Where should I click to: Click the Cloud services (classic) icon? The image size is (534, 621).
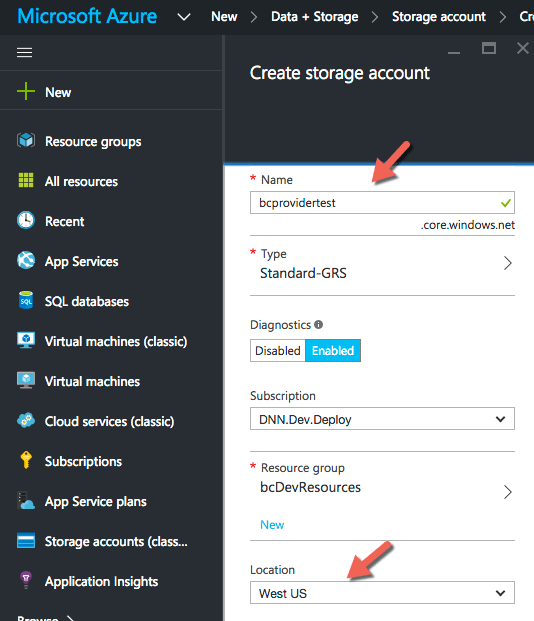[26, 420]
